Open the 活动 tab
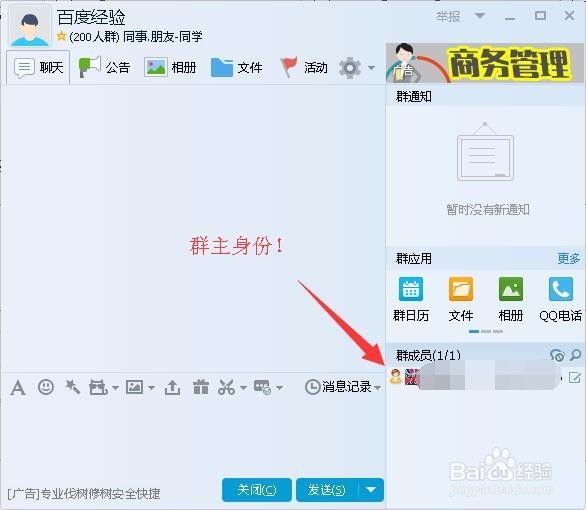 (304, 68)
